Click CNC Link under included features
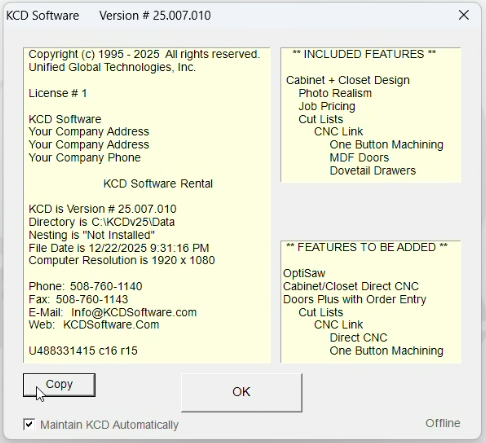486x443 pixels. coord(338,132)
